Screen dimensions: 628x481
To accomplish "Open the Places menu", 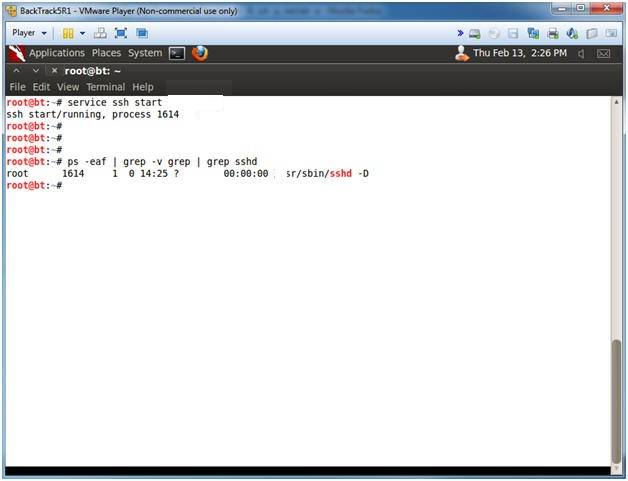I will coord(106,53).
